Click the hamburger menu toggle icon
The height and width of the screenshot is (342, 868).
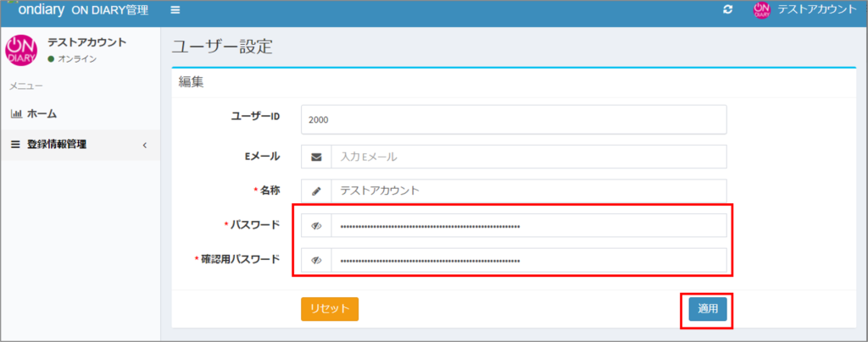(175, 10)
